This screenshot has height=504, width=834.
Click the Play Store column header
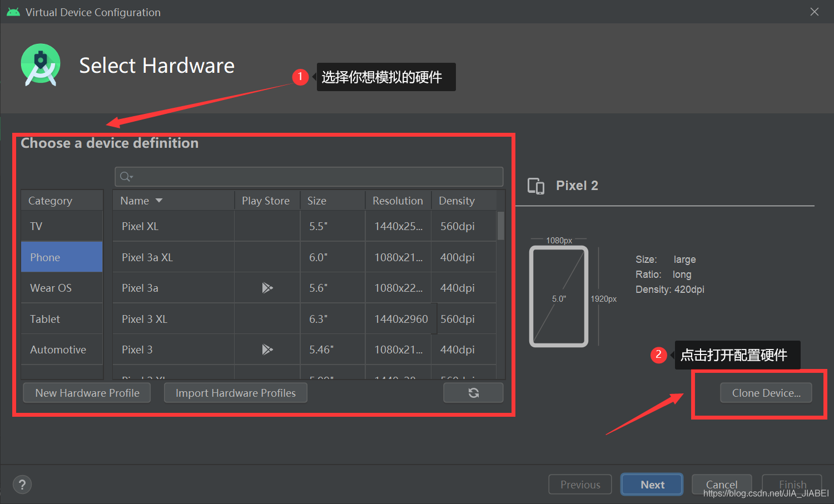(267, 201)
